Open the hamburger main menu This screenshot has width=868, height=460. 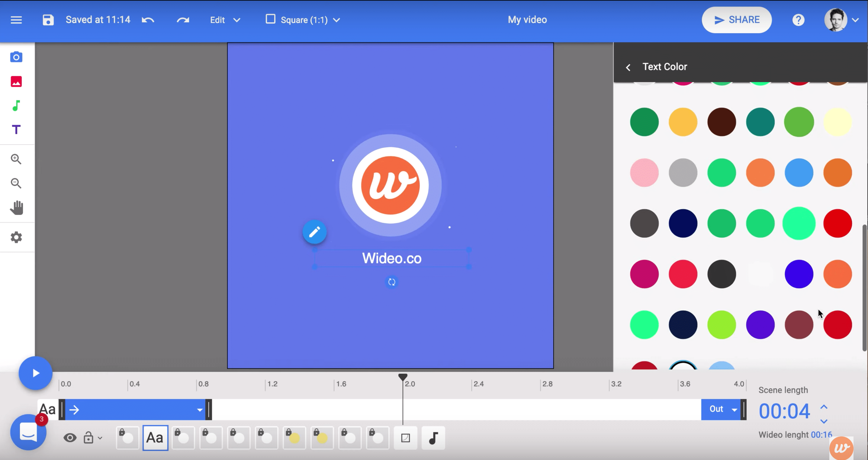point(16,20)
